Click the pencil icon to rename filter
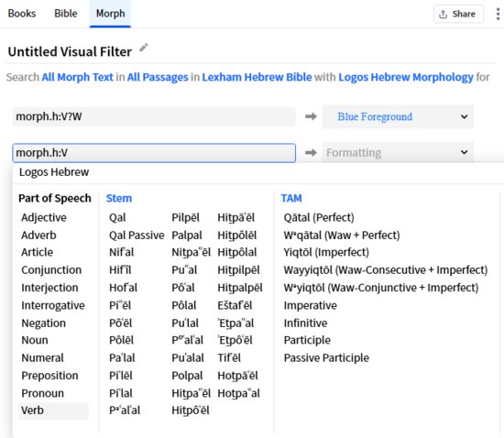 pyautogui.click(x=144, y=48)
